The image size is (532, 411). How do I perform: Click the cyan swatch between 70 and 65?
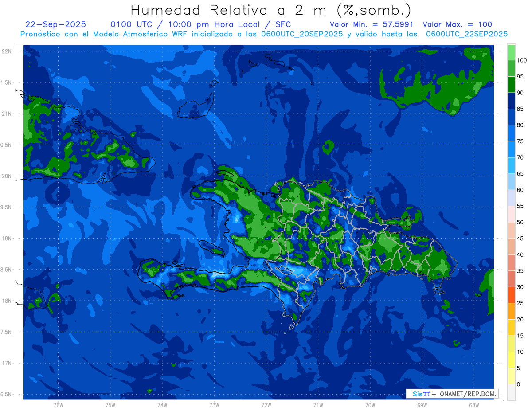[511, 165]
